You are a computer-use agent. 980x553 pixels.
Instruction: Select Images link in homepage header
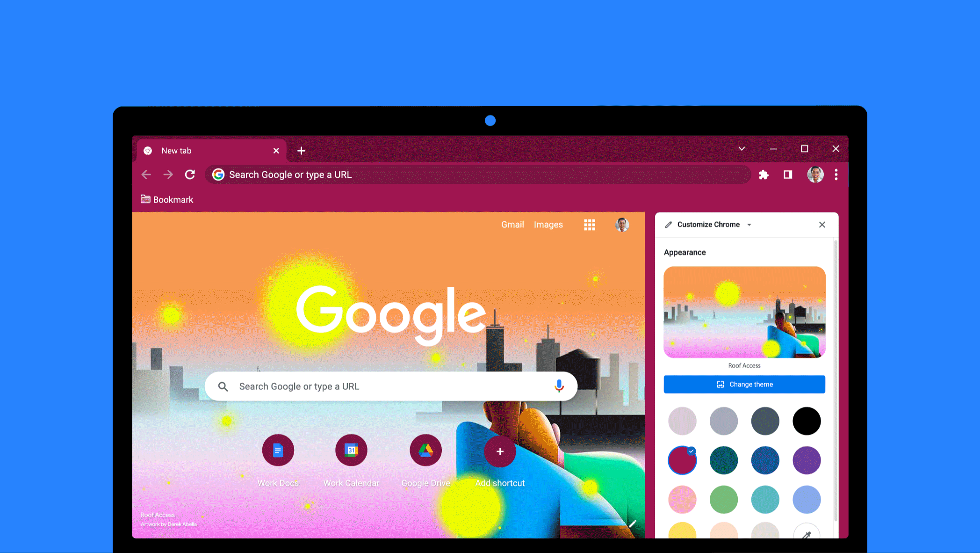[x=548, y=224]
